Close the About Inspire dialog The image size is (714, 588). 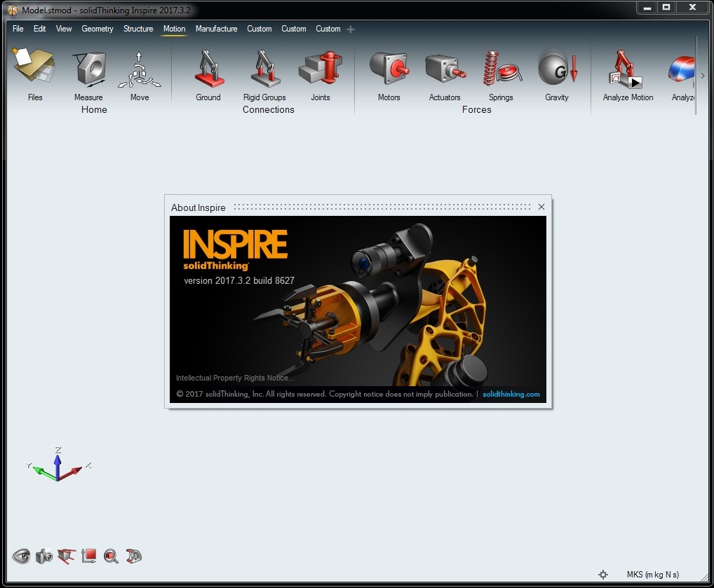tap(541, 207)
